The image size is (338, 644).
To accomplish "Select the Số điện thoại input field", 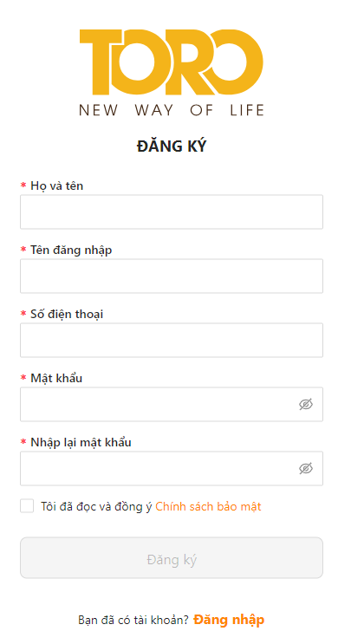I will coord(172,340).
